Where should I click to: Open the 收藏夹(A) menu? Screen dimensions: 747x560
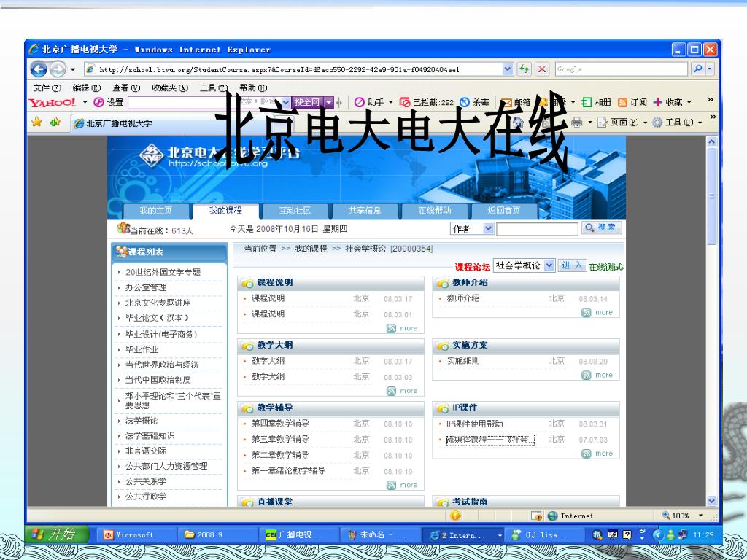[170, 87]
